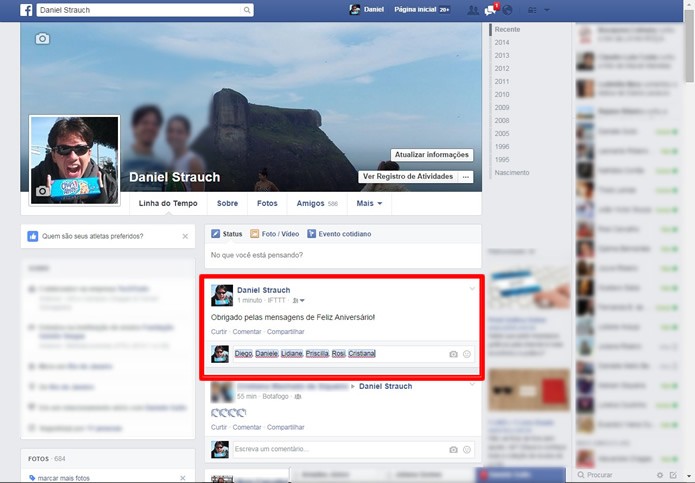Image resolution: width=695 pixels, height=483 pixels.
Task: Click 'Escreva um comentário...' field
Action: click(x=340, y=449)
